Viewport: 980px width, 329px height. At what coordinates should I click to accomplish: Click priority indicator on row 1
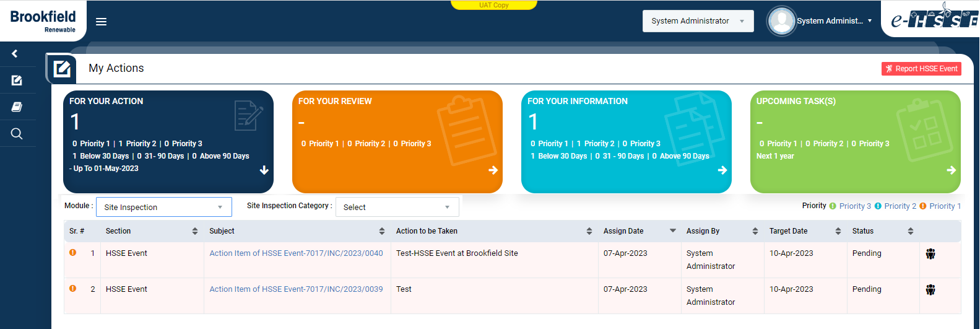73,253
